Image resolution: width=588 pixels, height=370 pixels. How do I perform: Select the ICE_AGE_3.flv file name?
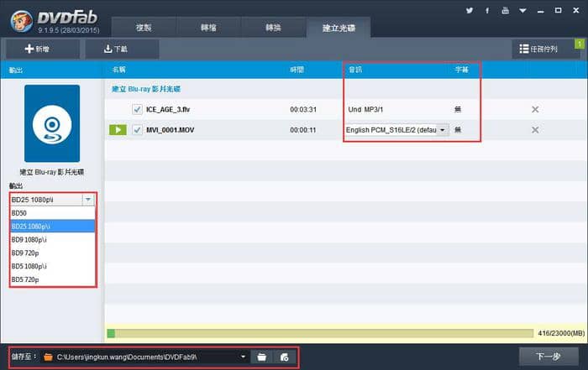point(168,109)
